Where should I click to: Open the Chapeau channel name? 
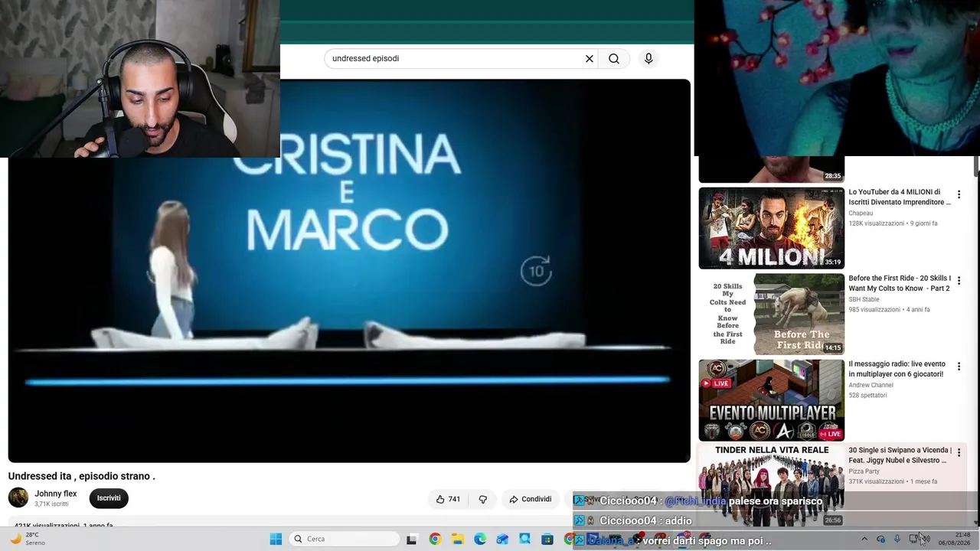tap(861, 214)
